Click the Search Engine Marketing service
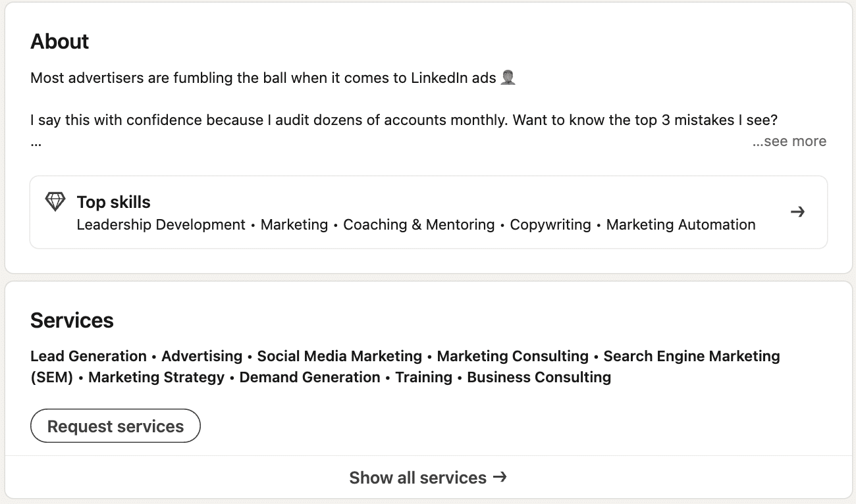The height and width of the screenshot is (504, 856). 691,357
